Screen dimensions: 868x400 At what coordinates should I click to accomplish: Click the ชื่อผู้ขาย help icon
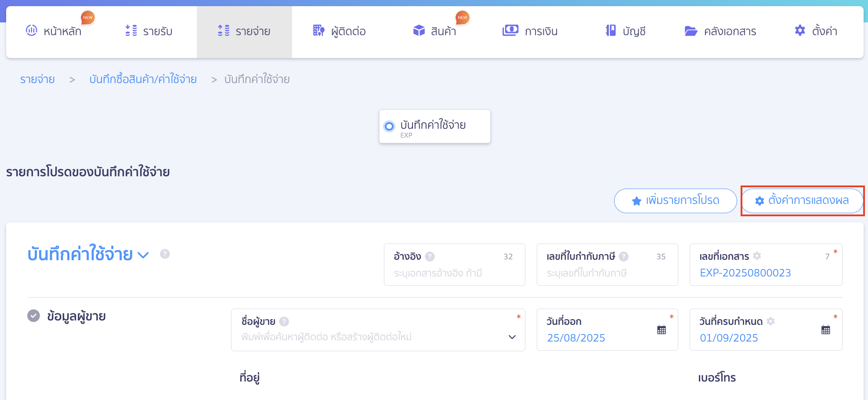(284, 322)
